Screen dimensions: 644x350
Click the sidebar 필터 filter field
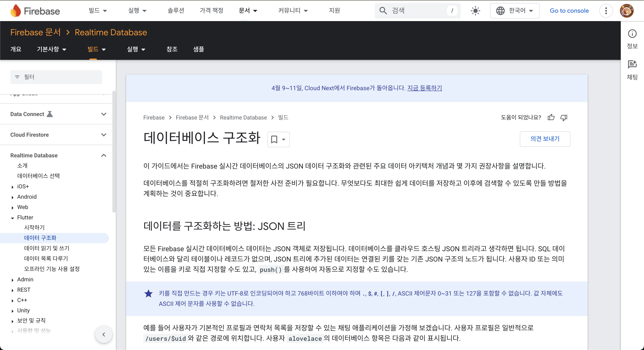(x=56, y=77)
